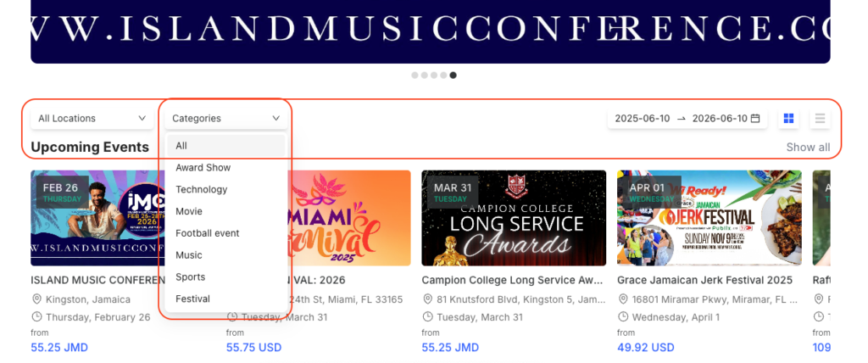Collapse the Categories dropdown
Viewport: 868px width, 363px height.
[225, 119]
